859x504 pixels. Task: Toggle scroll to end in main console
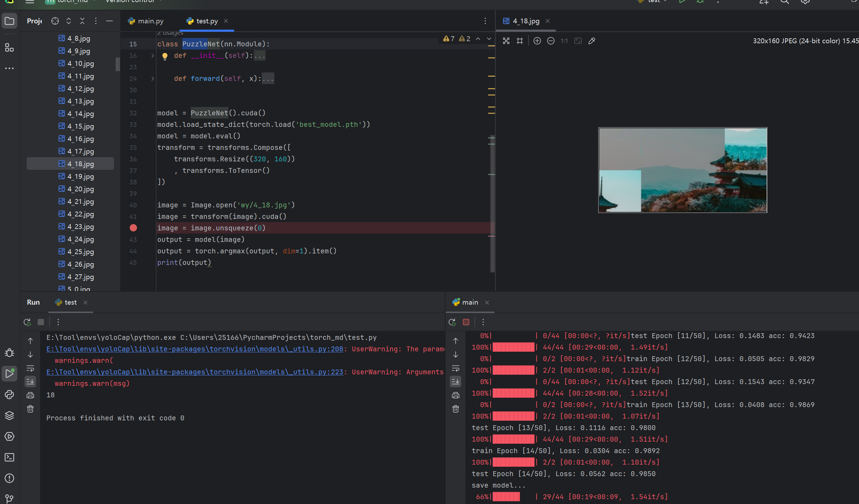click(456, 382)
